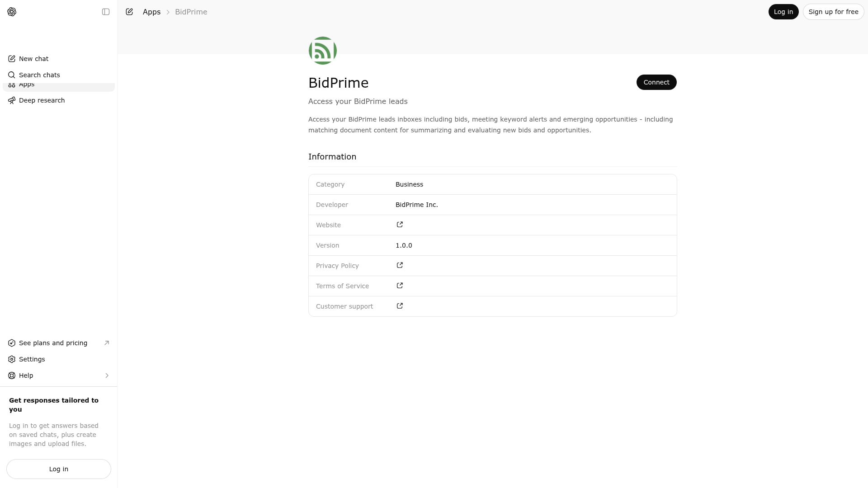Click the top-right Log in button
This screenshot has height=488, width=868.
(783, 12)
